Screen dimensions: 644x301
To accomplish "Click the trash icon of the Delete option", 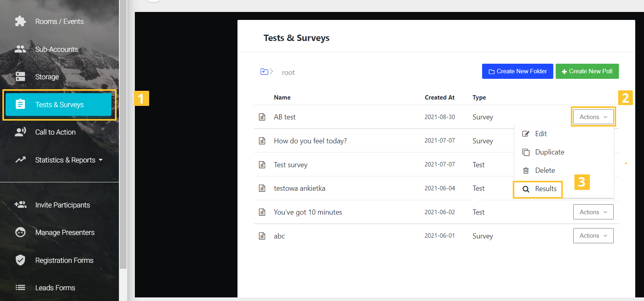I will (x=526, y=170).
